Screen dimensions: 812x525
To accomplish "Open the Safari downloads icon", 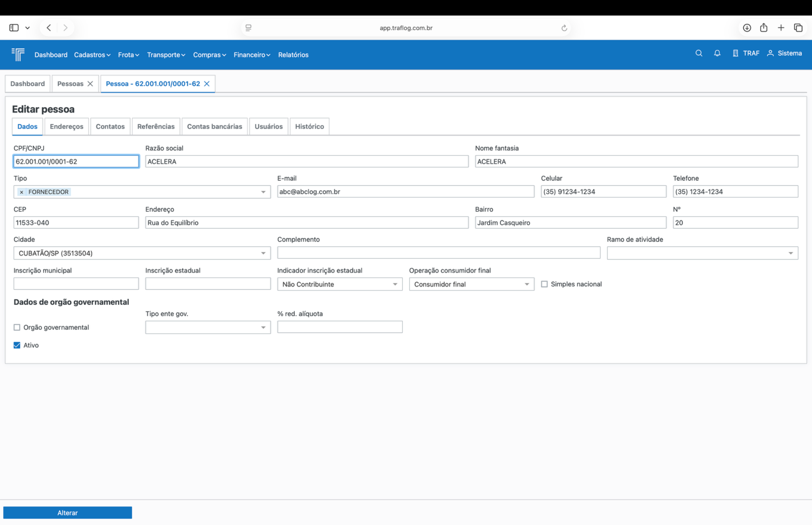I will click(x=747, y=28).
